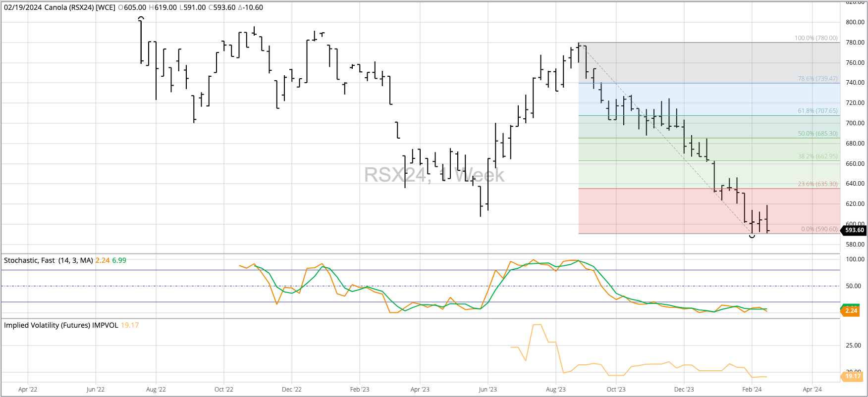868x397 pixels.
Task: Click the RSX24, 1 Week watermark text
Action: 434,175
